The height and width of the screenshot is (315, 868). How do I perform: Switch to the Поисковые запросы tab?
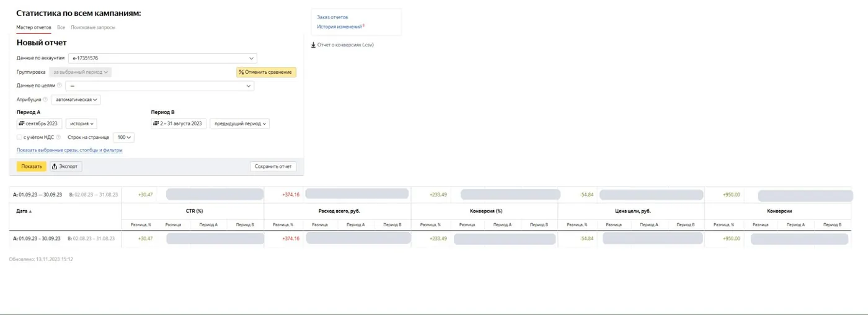93,27
